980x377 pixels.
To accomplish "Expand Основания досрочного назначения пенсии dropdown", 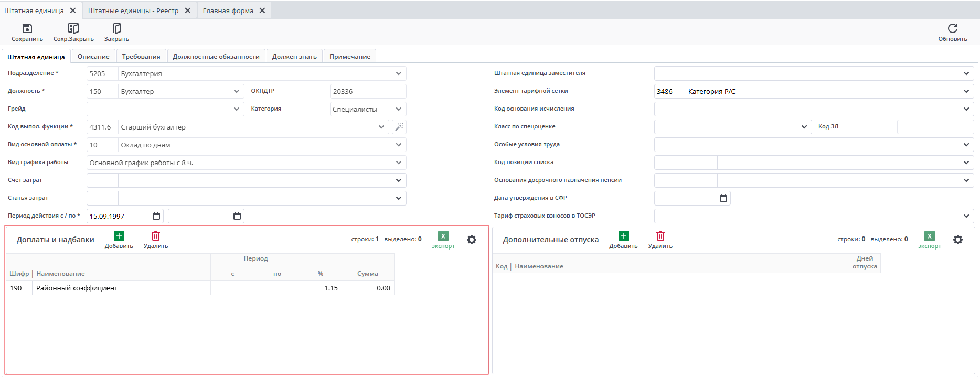I will click(966, 180).
